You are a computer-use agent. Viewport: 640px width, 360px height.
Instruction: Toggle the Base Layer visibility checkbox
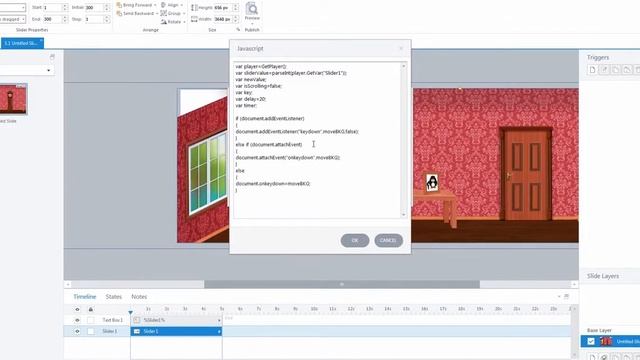(x=591, y=341)
